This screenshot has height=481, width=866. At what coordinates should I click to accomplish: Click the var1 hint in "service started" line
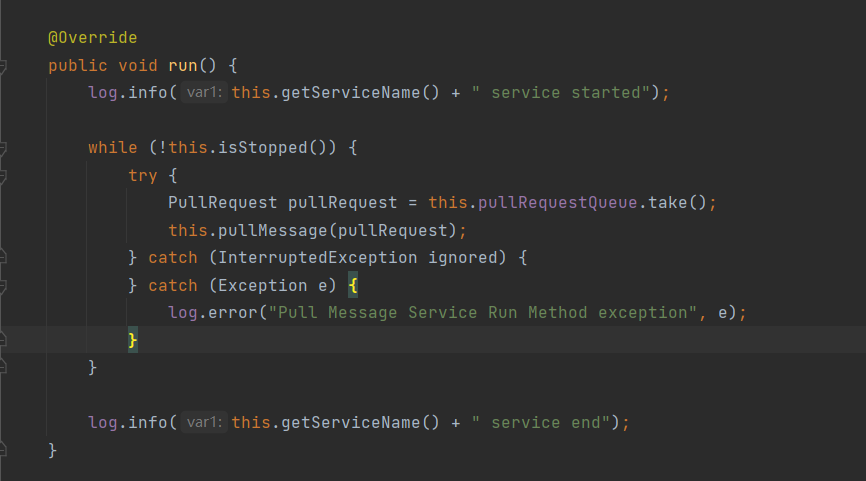click(x=205, y=93)
